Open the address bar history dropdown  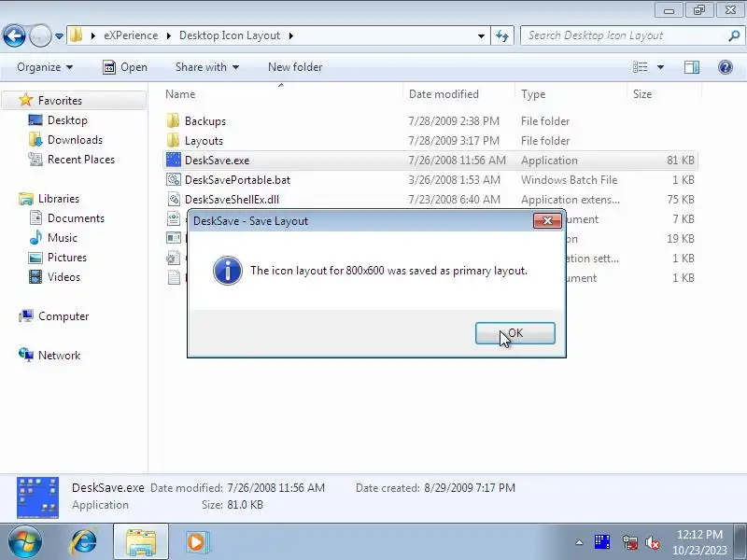(x=481, y=35)
